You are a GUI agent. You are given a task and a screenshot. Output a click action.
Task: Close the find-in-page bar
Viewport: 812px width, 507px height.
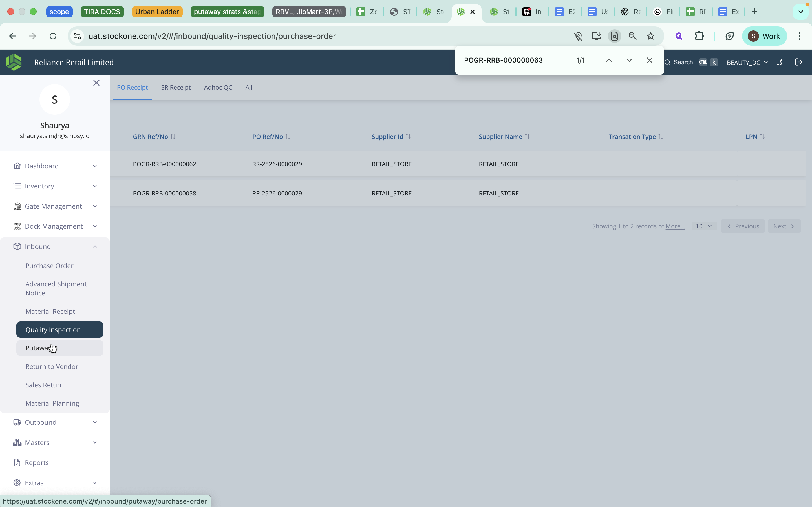[649, 60]
